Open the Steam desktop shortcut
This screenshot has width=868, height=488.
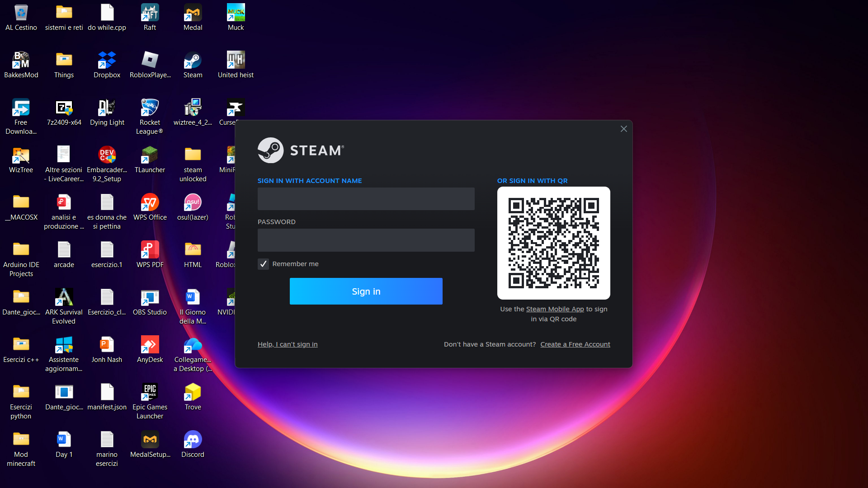pyautogui.click(x=193, y=65)
